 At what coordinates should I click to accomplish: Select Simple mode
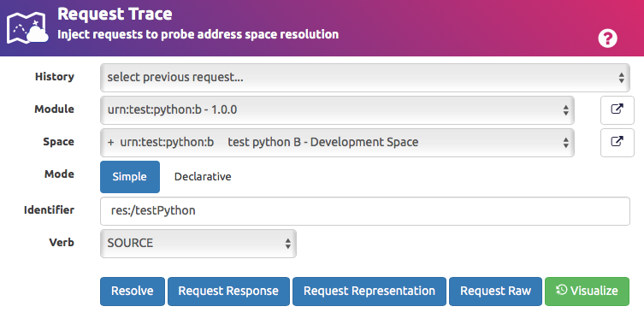[130, 177]
